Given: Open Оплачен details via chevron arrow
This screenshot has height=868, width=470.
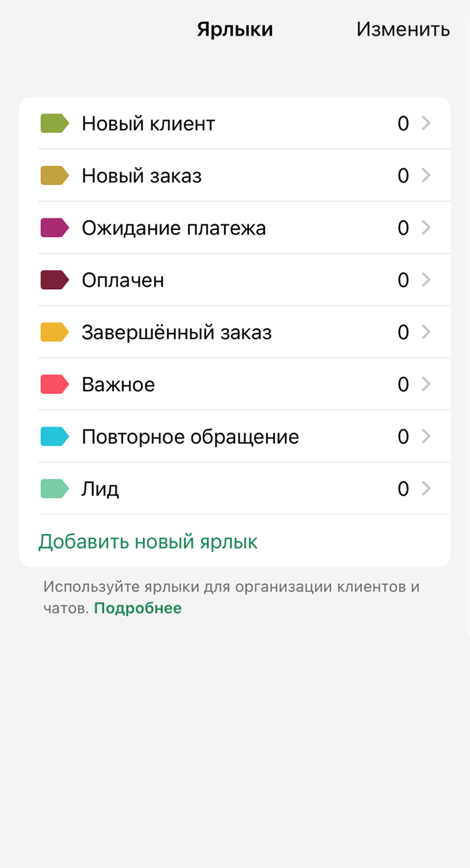Looking at the screenshot, I should pyautogui.click(x=426, y=280).
